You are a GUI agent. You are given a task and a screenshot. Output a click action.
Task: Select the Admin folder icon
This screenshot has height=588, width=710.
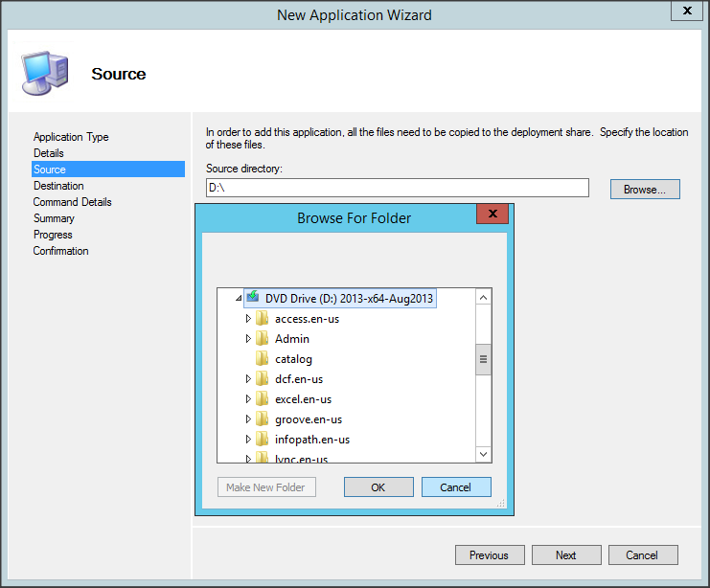262,339
